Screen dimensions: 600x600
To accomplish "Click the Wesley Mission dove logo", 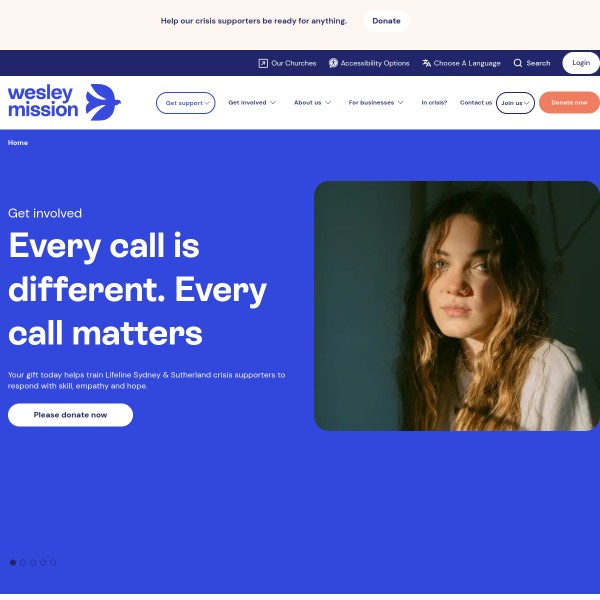I will [64, 102].
